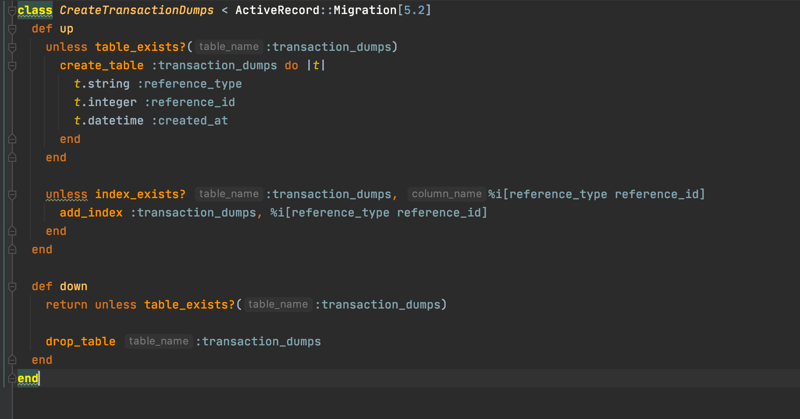Screen dimensions: 800x419
Task: Click table_name hint in first unless table_exists? line
Action: coord(229,47)
